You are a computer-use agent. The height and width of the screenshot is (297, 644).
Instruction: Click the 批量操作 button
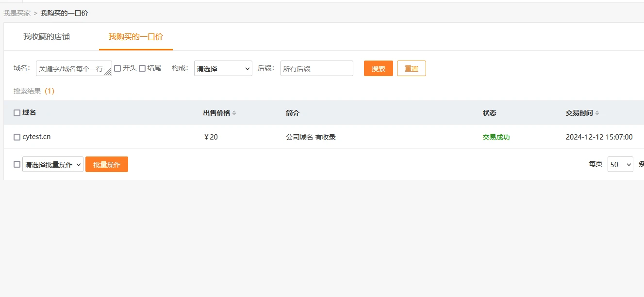click(x=107, y=164)
